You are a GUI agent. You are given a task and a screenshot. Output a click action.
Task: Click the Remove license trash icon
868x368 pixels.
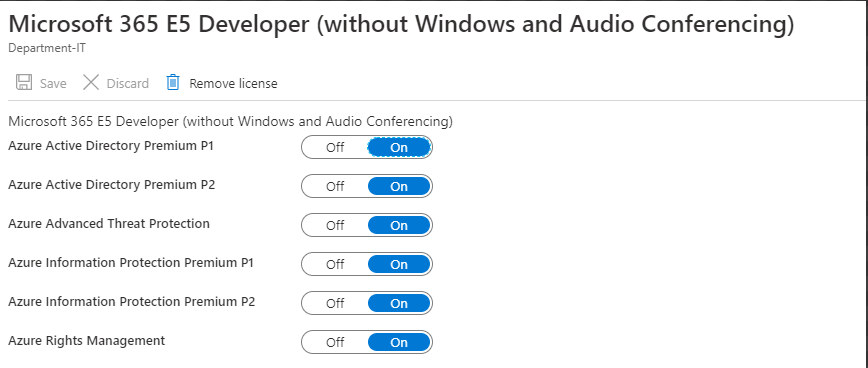click(173, 82)
